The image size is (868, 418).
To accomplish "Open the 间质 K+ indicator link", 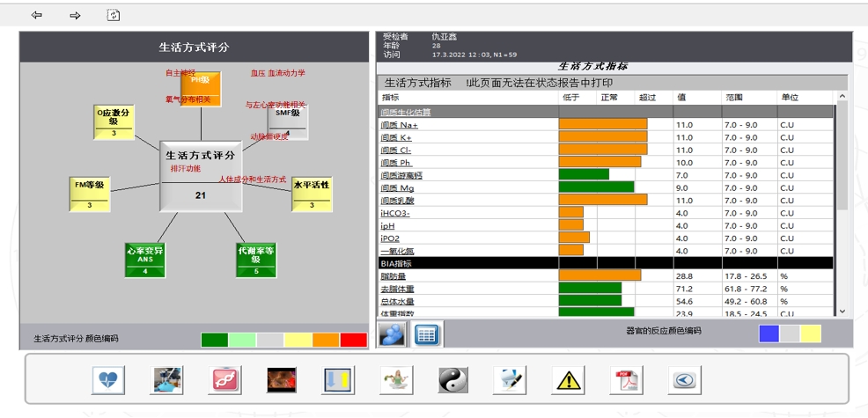I will tap(396, 138).
